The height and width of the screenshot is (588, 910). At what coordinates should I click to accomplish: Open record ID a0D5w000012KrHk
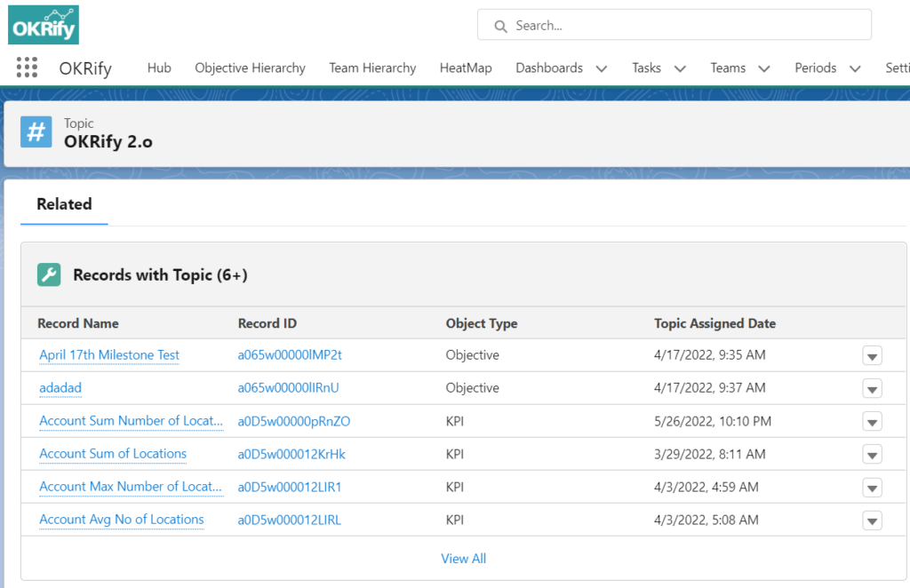[x=289, y=454]
